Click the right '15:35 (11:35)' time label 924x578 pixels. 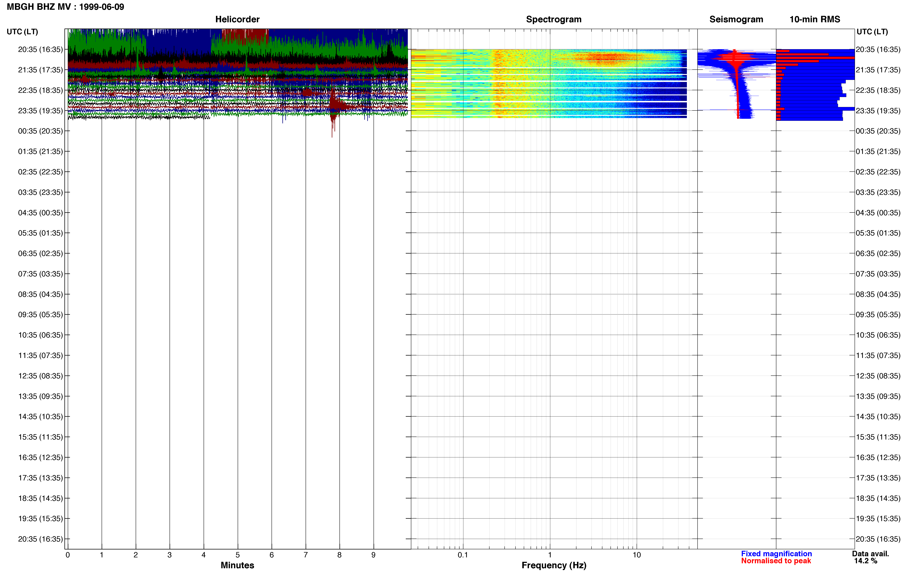coord(878,437)
